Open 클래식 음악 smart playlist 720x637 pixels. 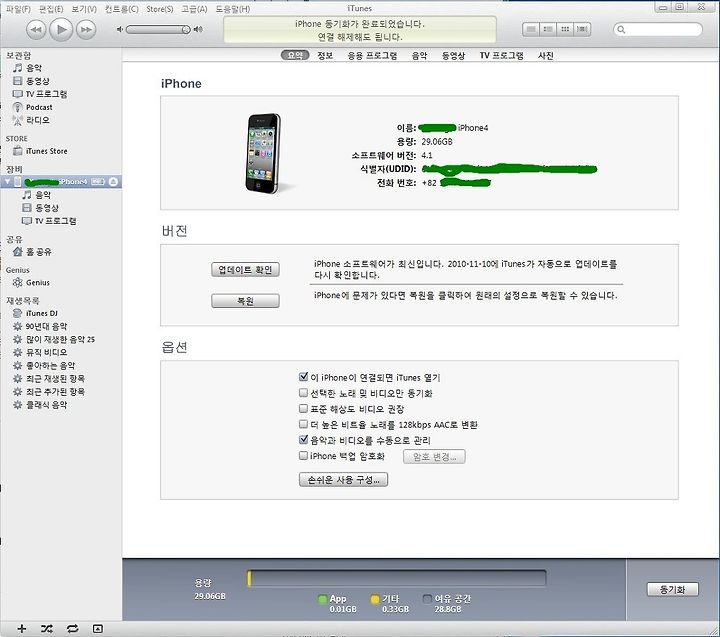point(40,405)
